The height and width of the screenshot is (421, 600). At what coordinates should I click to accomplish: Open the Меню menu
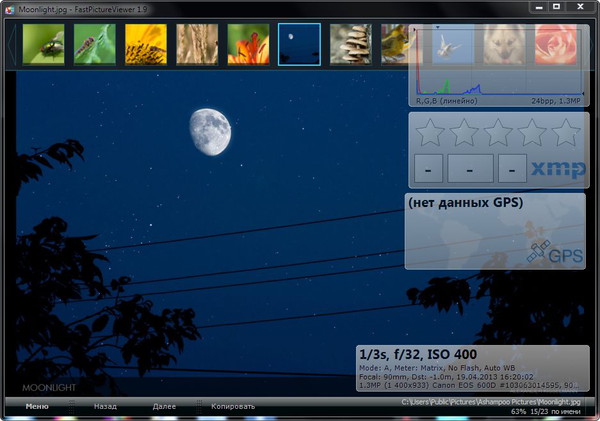pos(37,407)
